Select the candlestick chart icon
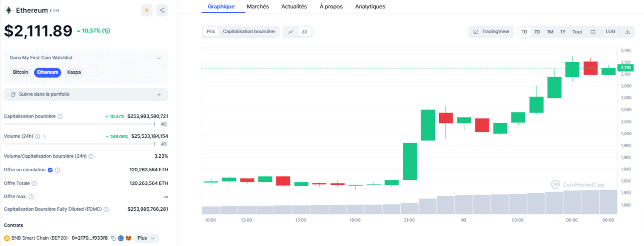The image size is (644, 246). click(x=304, y=32)
